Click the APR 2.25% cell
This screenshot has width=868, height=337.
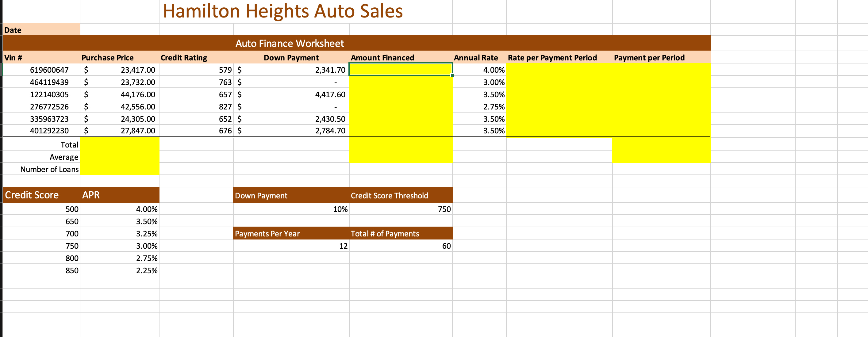coord(146,270)
